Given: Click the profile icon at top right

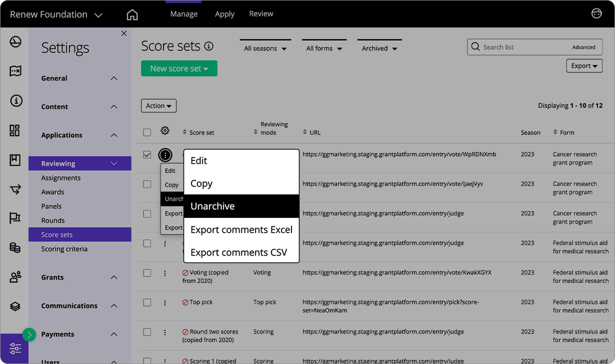Looking at the screenshot, I should (596, 13).
